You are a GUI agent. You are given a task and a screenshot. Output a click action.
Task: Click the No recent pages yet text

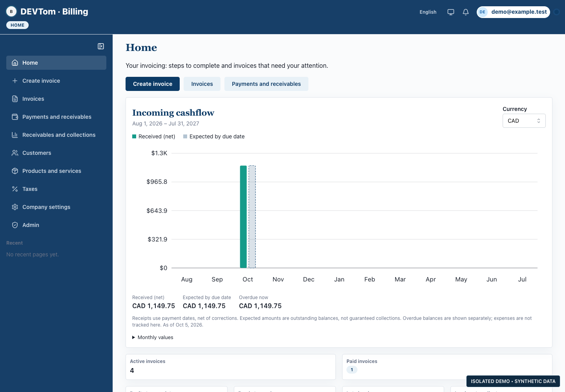[33, 254]
